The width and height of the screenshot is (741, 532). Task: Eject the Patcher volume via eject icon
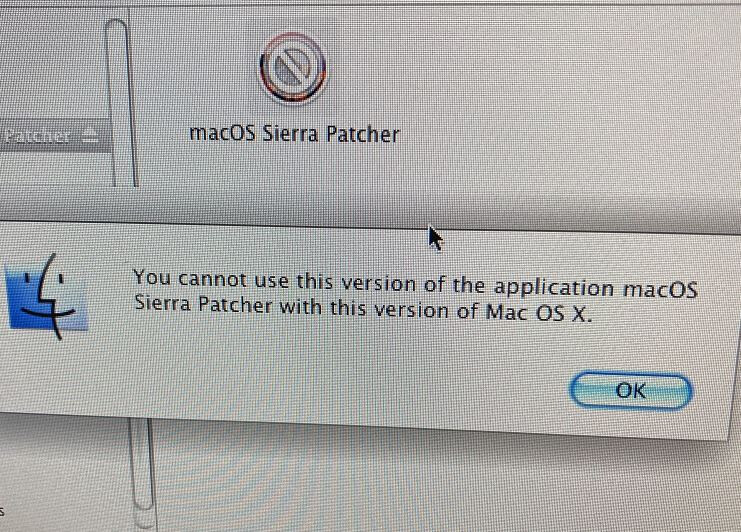[90, 136]
